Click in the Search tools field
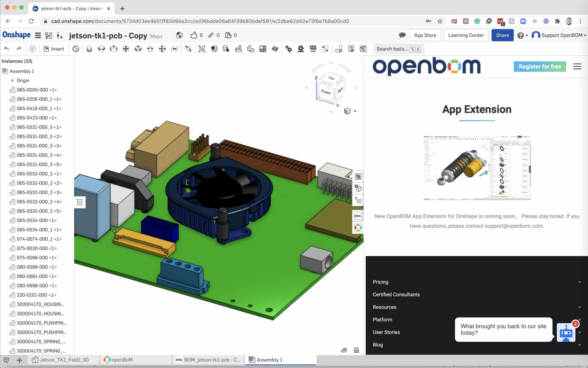This screenshot has width=588, height=368. [399, 49]
